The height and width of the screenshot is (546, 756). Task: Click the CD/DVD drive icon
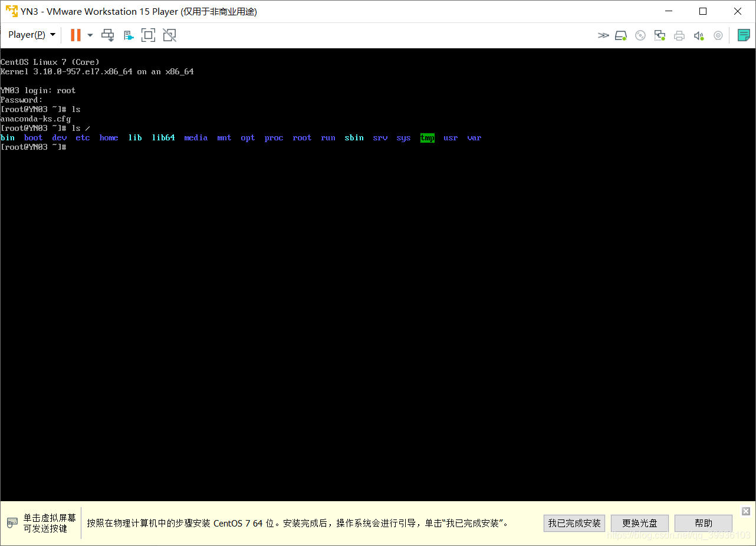pyautogui.click(x=640, y=35)
